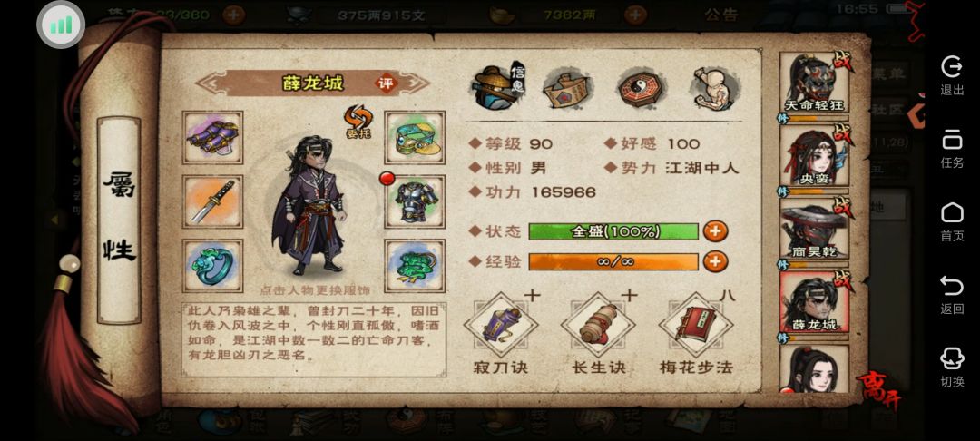The height and width of the screenshot is (441, 980).
Task: Open the 梅花步法 skill book
Action: [696, 325]
